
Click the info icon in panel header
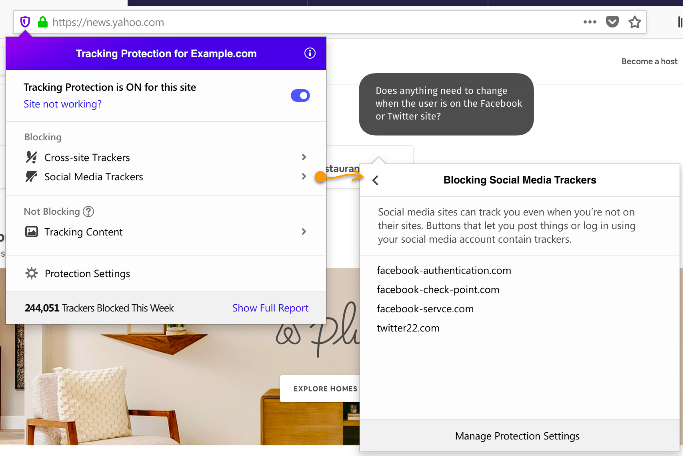point(309,54)
